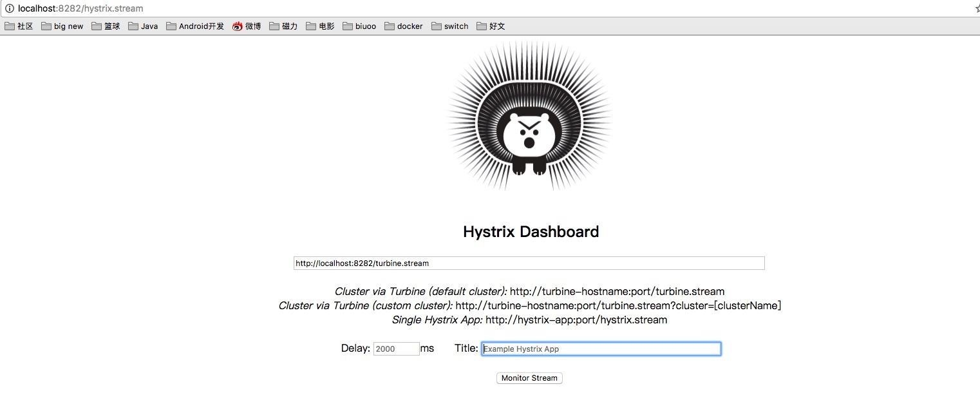
Task: Click the 'Cluster via Turbine (default cluster)' text
Action: pos(420,292)
